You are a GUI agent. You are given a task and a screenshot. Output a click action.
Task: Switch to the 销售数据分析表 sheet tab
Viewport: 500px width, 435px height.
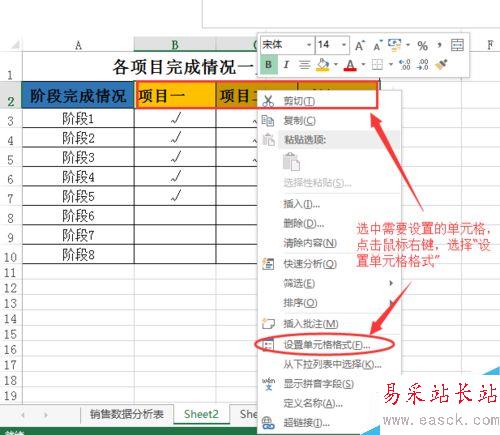[127, 414]
